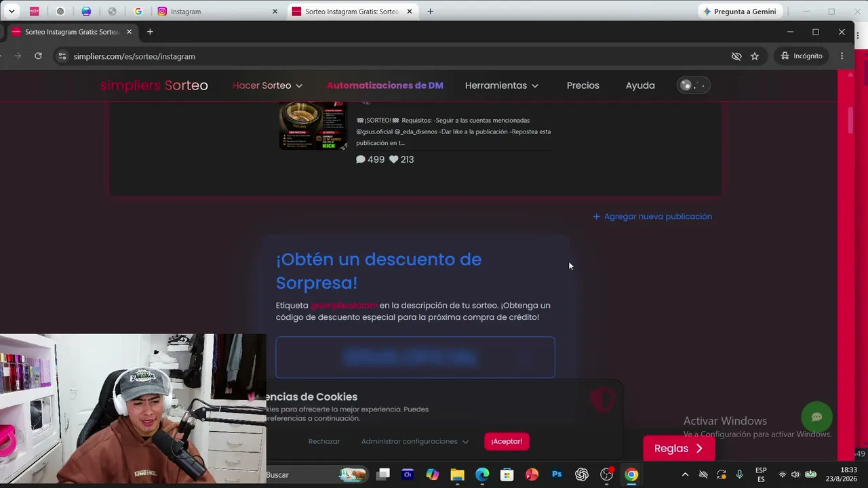Open a new incognito tab
The height and width of the screenshot is (488, 868).
click(150, 32)
